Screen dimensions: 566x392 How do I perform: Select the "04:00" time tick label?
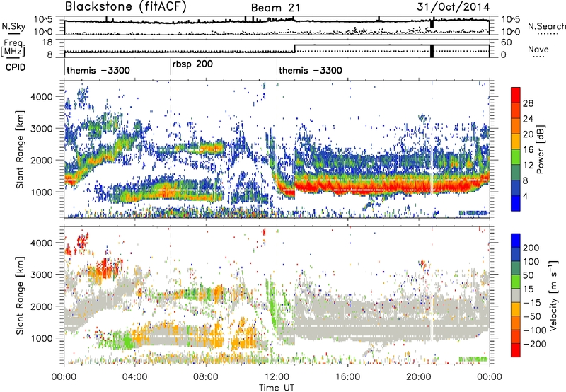pos(135,377)
